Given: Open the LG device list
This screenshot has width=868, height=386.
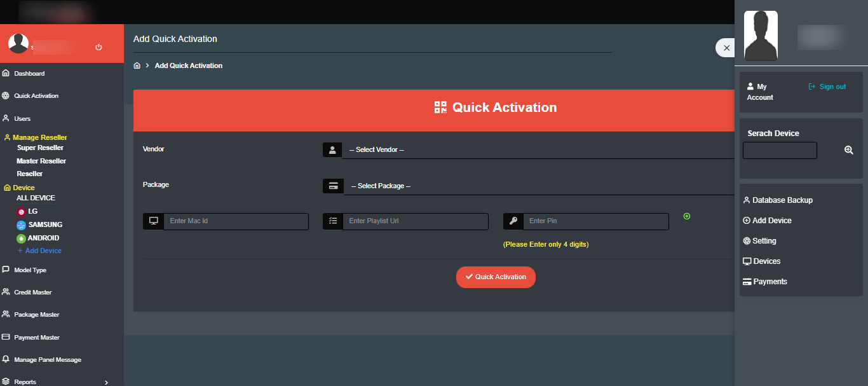Looking at the screenshot, I should click(x=32, y=211).
